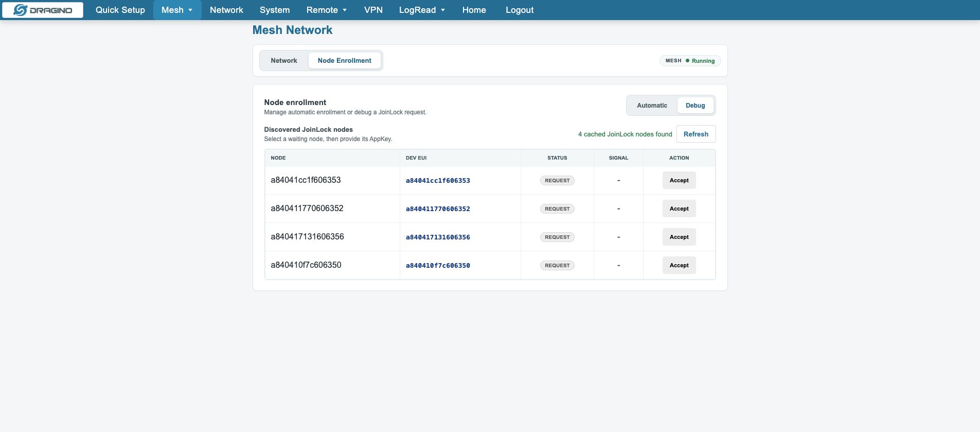Screen dimensions: 980x432
Task: Switch to the Network tab
Action: pyautogui.click(x=284, y=61)
